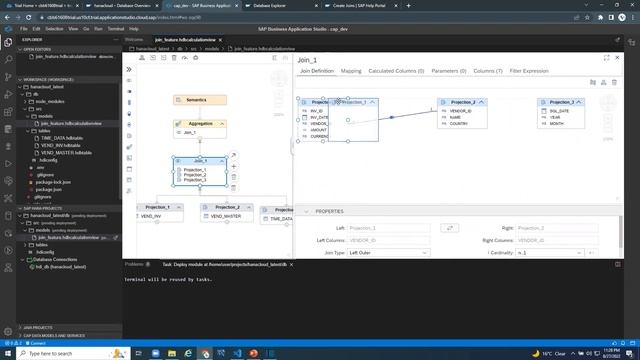Viewport: 640px width, 360px height.
Task: Maximize the Join_1 details panel
Action: (607, 58)
